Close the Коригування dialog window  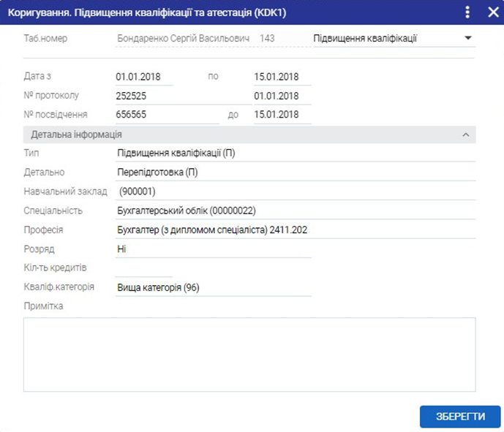click(x=492, y=12)
